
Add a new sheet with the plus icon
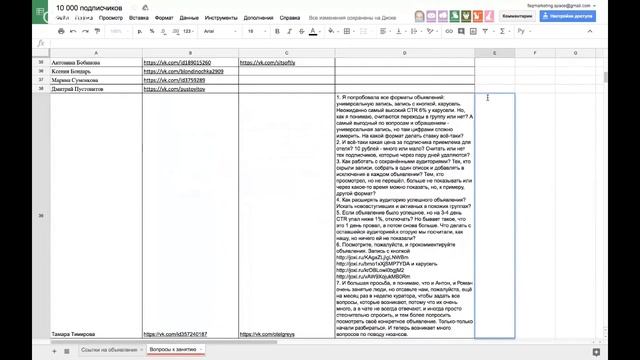pyautogui.click(x=54, y=351)
